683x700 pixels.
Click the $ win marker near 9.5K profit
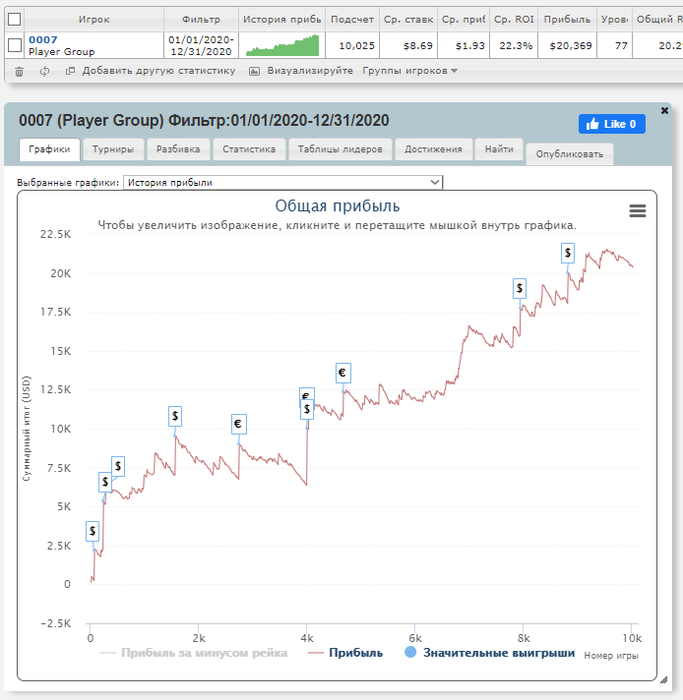click(x=175, y=416)
